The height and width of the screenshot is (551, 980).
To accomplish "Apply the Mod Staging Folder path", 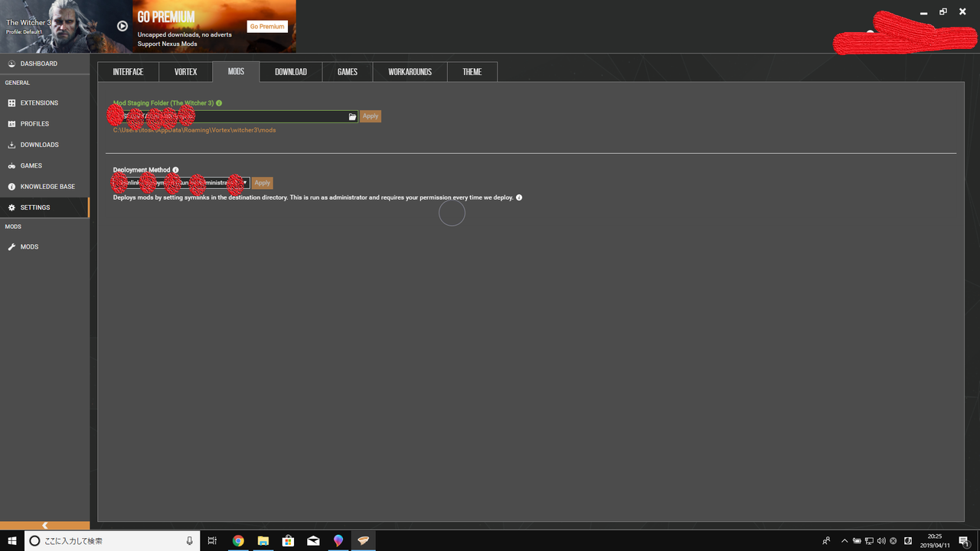I will [x=371, y=116].
